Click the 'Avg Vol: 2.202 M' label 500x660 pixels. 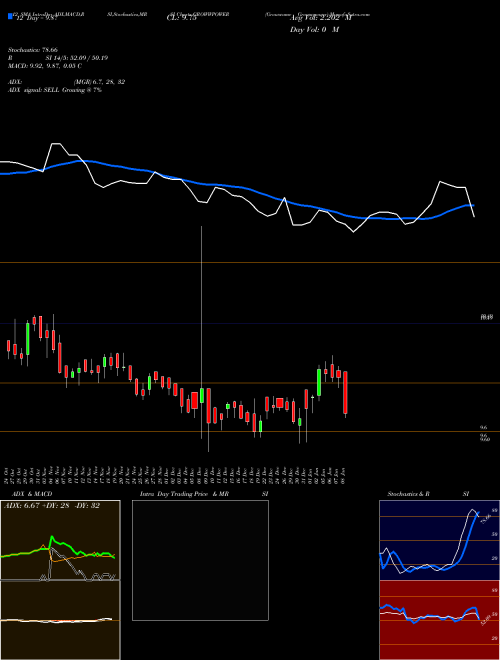tap(319, 18)
